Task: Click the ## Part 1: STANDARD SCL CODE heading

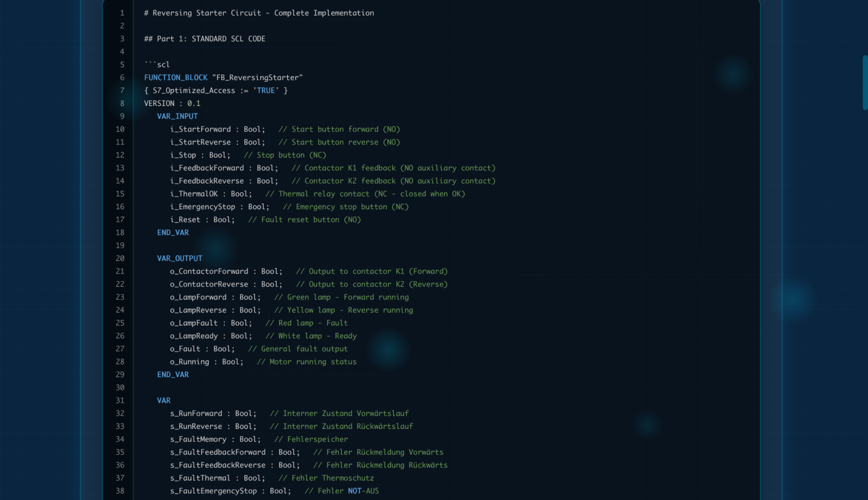Action: (x=204, y=38)
